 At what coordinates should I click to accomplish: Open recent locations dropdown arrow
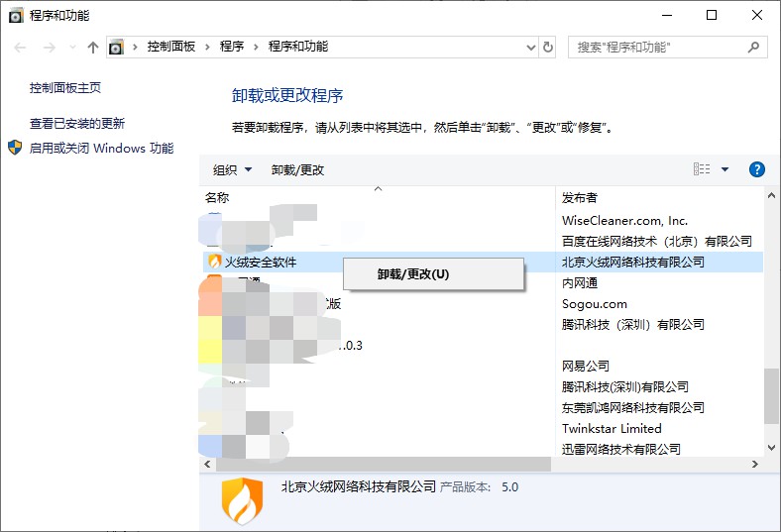[x=72, y=48]
